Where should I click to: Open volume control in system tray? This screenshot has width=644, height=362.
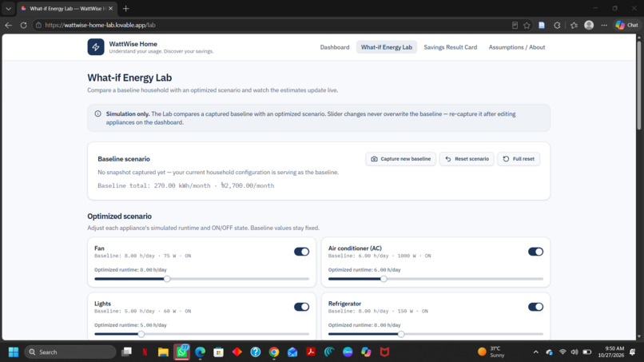574,352
